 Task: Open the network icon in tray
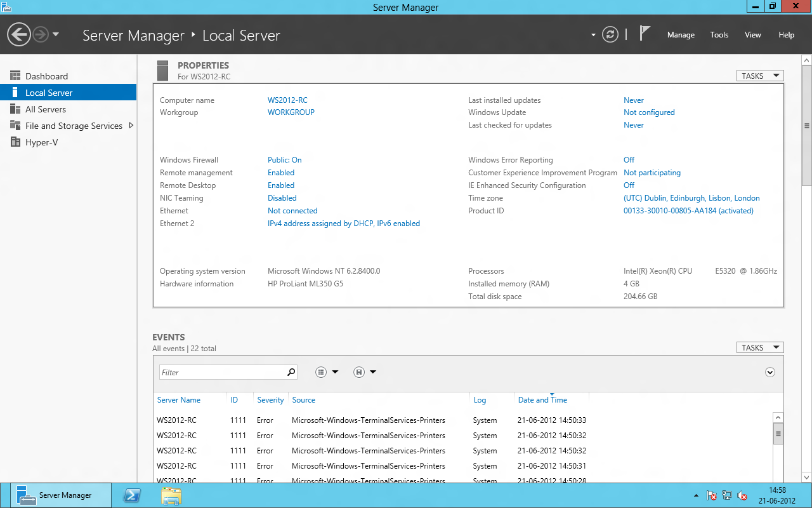pyautogui.click(x=727, y=495)
